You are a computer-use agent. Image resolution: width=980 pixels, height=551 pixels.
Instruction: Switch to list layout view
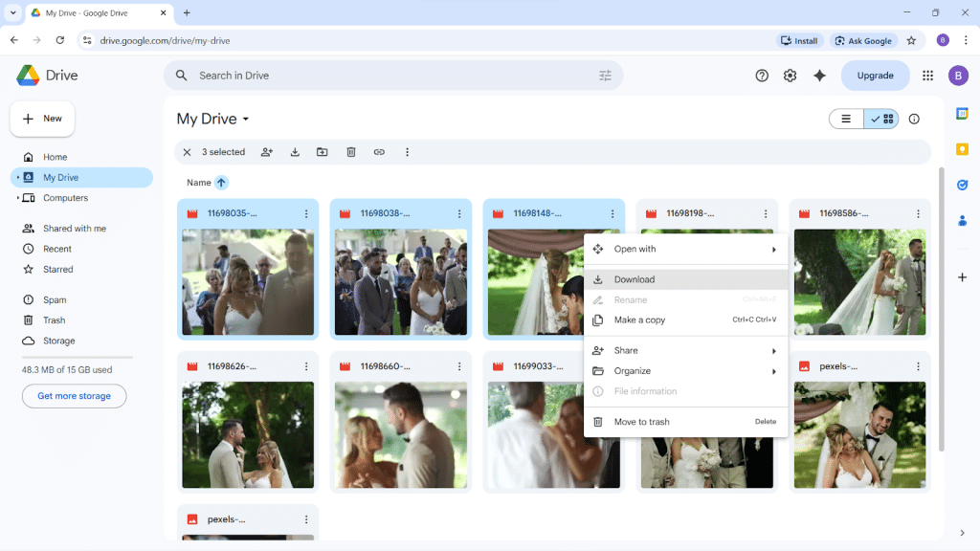tap(846, 119)
